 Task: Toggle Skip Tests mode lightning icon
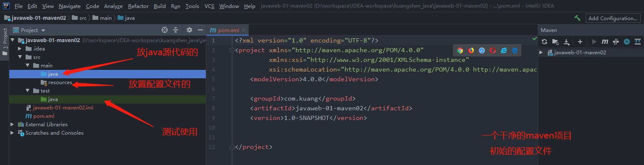pos(627,42)
